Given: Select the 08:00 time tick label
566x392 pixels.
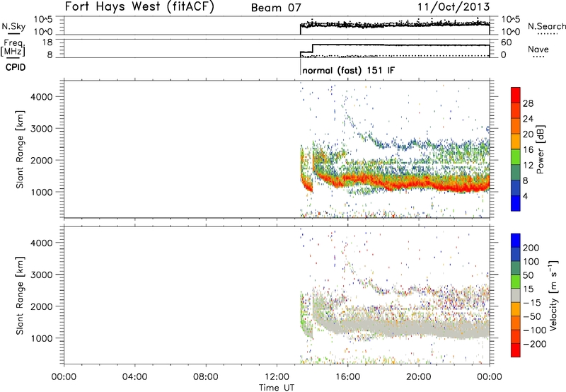Looking at the screenshot, I should 206,377.
